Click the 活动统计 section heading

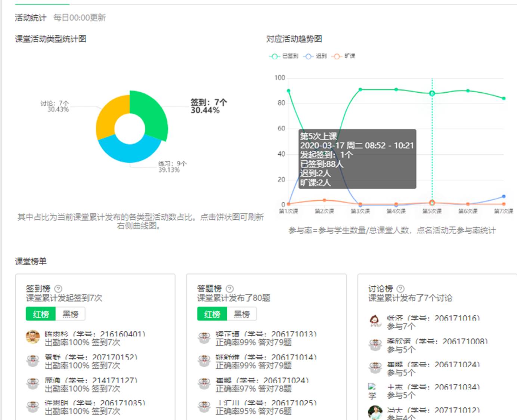[31, 18]
